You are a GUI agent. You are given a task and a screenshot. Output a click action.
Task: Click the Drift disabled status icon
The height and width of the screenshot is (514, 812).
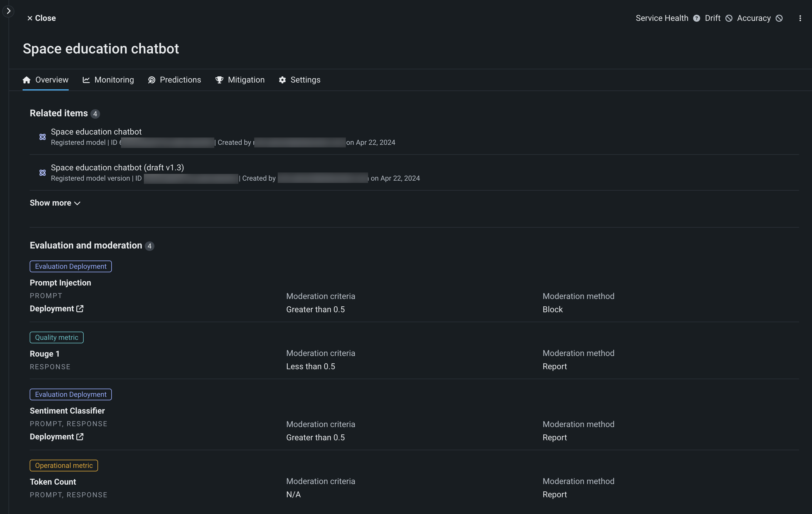click(x=729, y=18)
